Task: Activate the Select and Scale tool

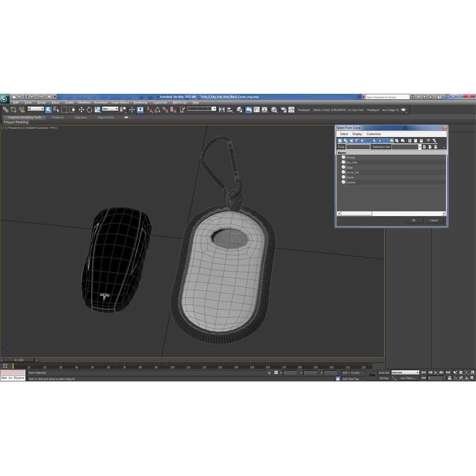Action: click(97, 110)
